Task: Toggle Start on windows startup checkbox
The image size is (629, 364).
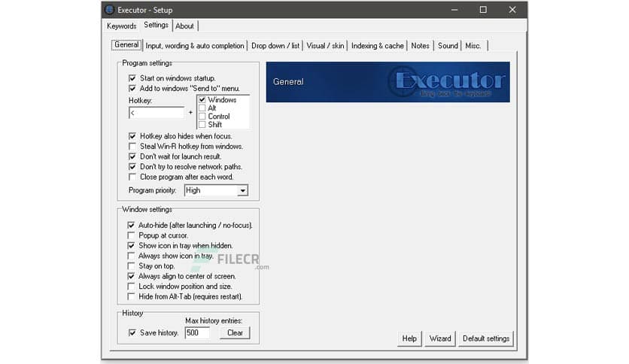Action: (132, 78)
